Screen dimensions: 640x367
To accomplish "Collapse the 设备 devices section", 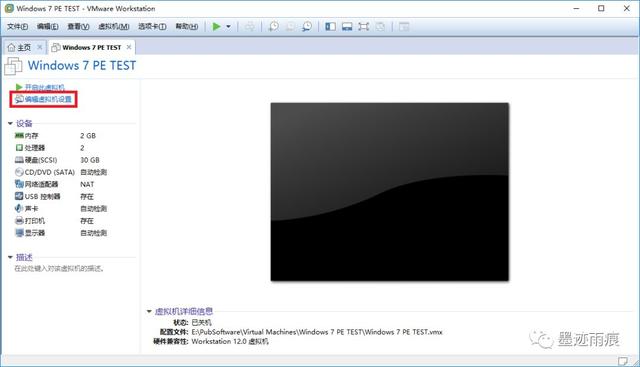I will point(10,123).
